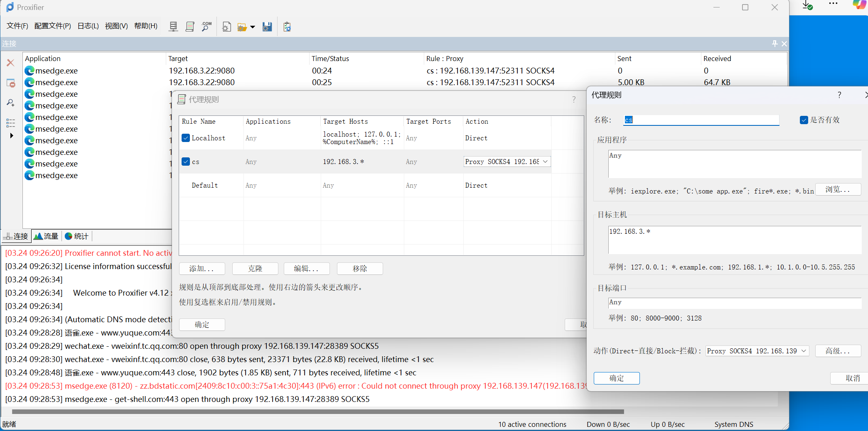
Task: Click the search-plus sidebar icon
Action: coord(10,103)
